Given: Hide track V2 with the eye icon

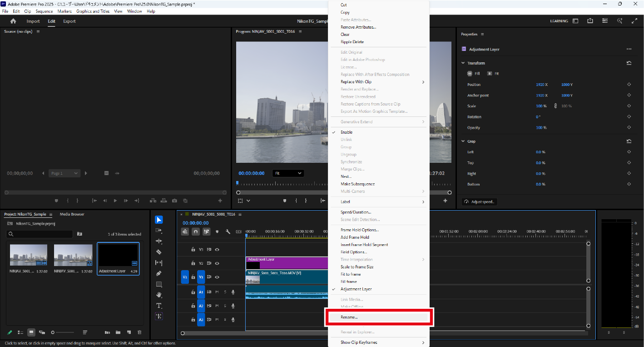Looking at the screenshot, I should 217,263.
